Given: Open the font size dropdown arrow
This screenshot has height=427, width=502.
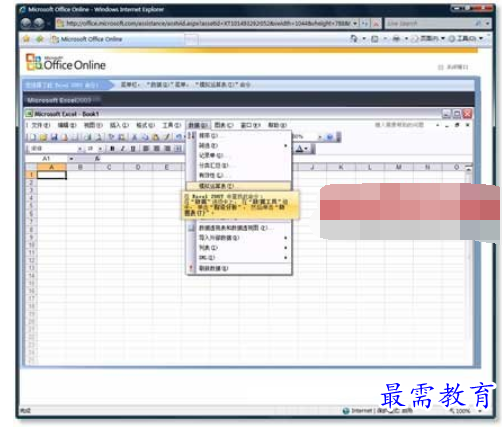Looking at the screenshot, I should [x=100, y=149].
